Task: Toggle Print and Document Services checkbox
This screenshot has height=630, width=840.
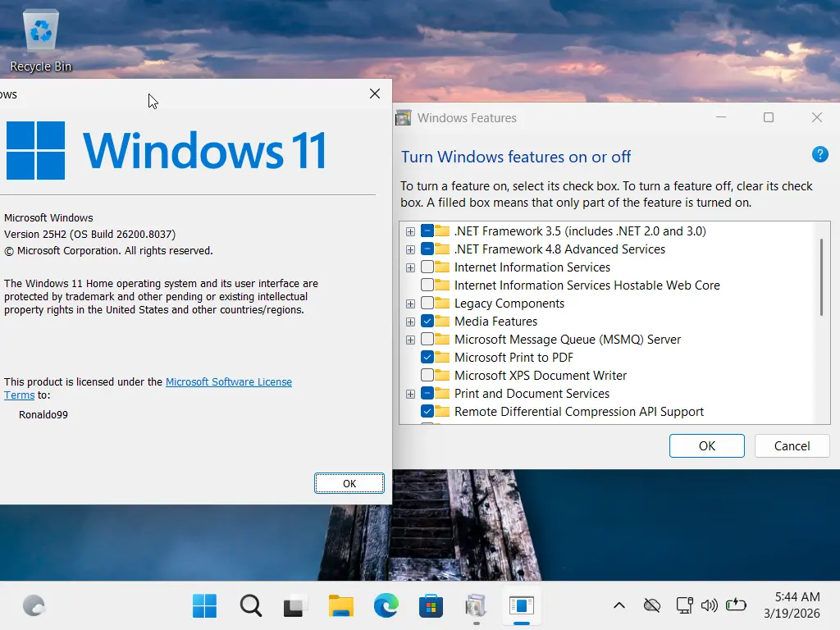Action: click(x=427, y=393)
